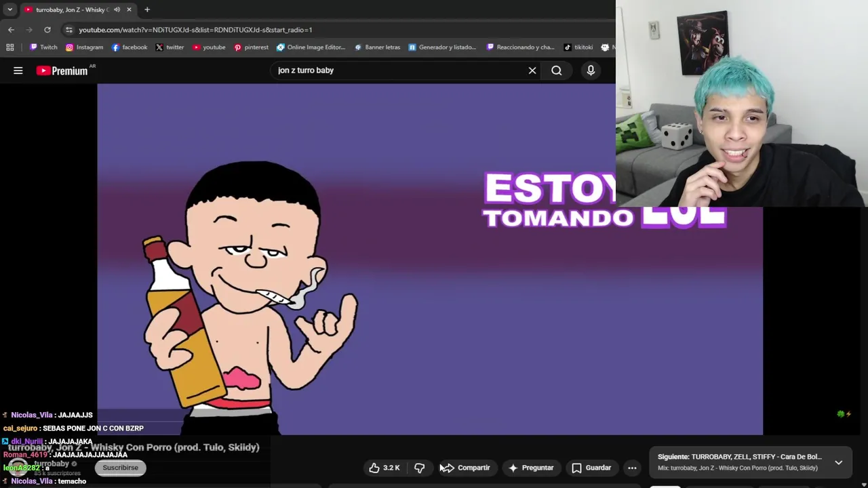Click the turrobaby channel name

pyautogui.click(x=52, y=464)
